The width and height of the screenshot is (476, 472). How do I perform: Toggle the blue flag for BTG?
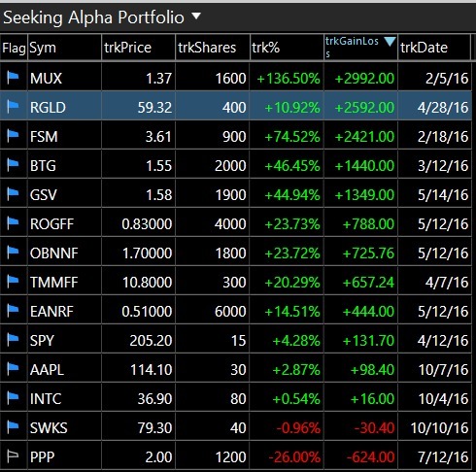[x=13, y=165]
